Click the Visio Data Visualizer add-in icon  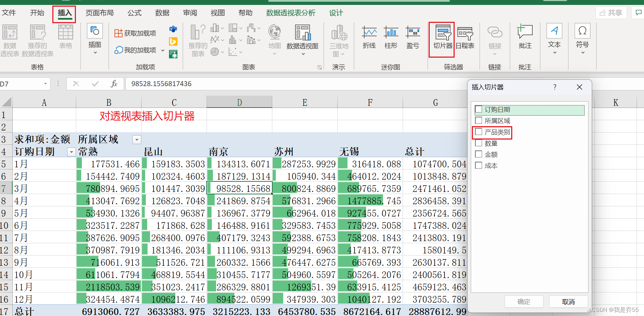tap(173, 29)
